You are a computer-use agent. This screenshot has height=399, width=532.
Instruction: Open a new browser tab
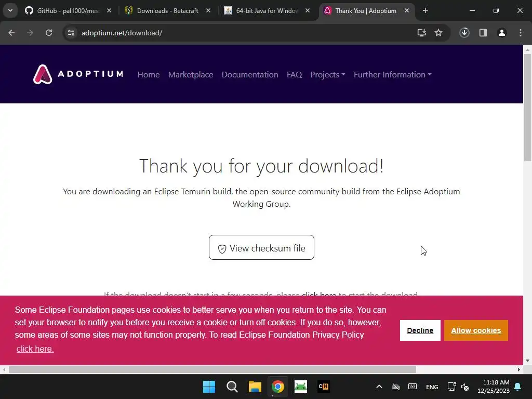425,11
